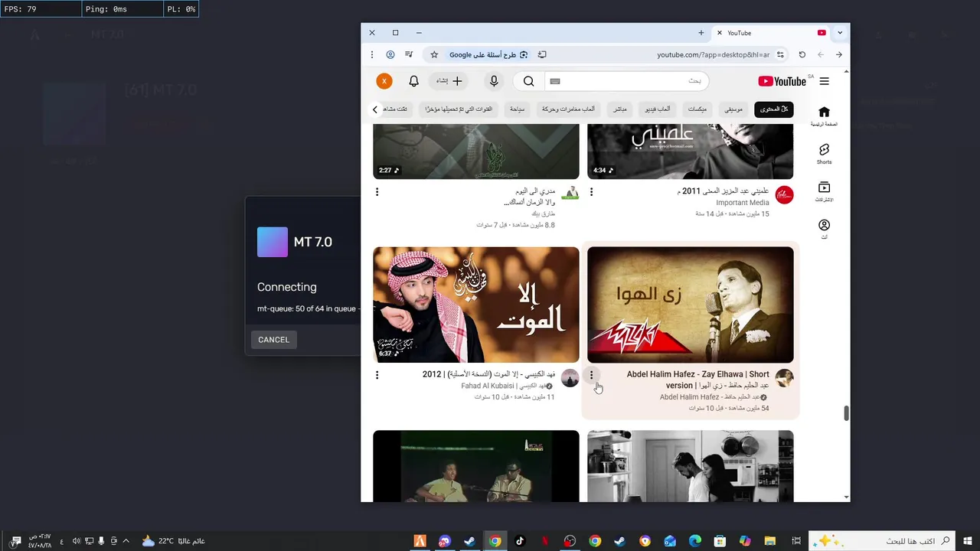Click the YouTube search input field
The image size is (980, 551).
point(626,81)
